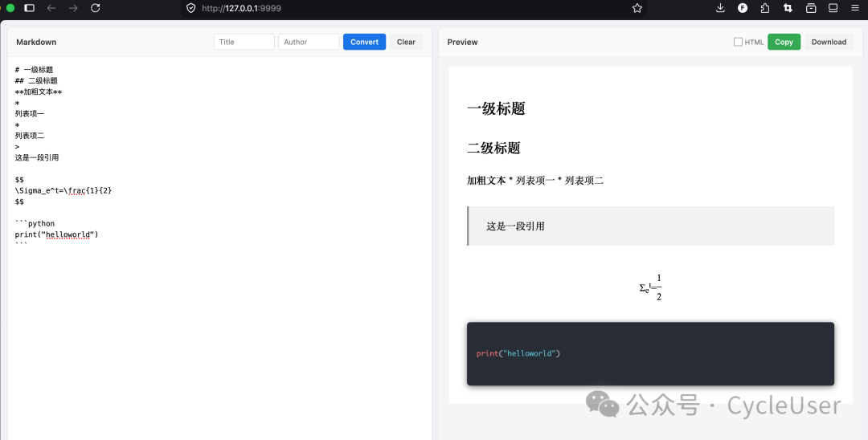868x440 pixels.
Task: Click the ```python line in the editor
Action: (x=35, y=223)
